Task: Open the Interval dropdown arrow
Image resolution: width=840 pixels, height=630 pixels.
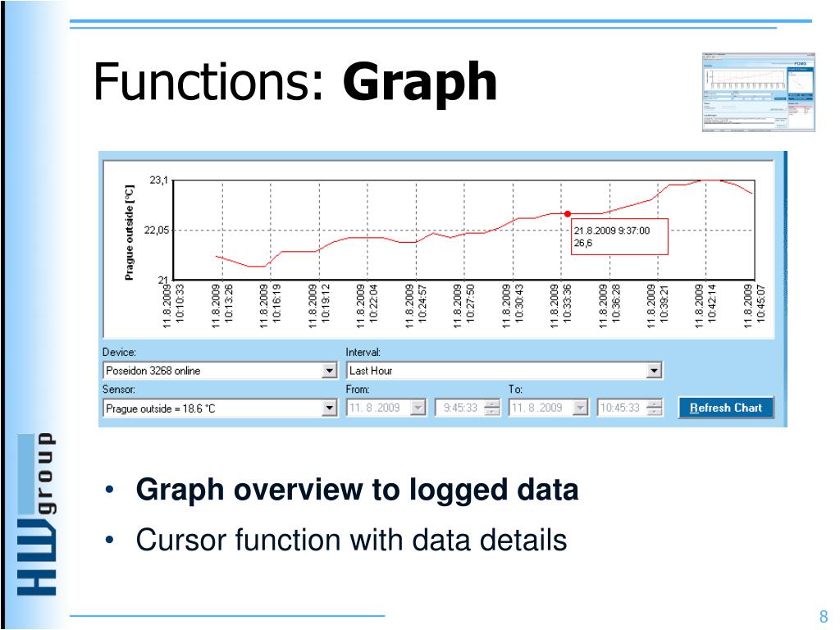Action: (x=653, y=371)
